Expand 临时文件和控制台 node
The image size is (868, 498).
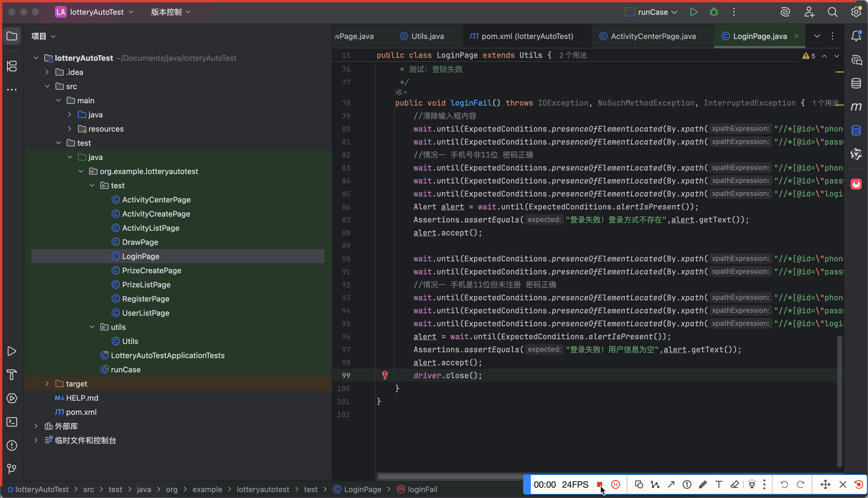tap(36, 440)
